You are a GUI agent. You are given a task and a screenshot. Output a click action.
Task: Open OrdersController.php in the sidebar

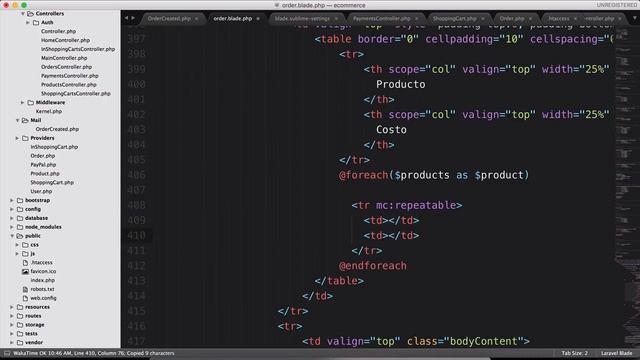[x=67, y=67]
